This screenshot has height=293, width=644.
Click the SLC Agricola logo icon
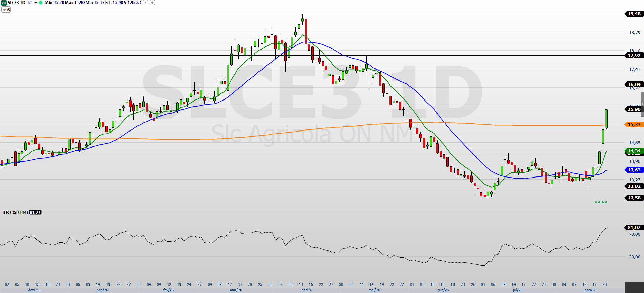click(4, 3)
